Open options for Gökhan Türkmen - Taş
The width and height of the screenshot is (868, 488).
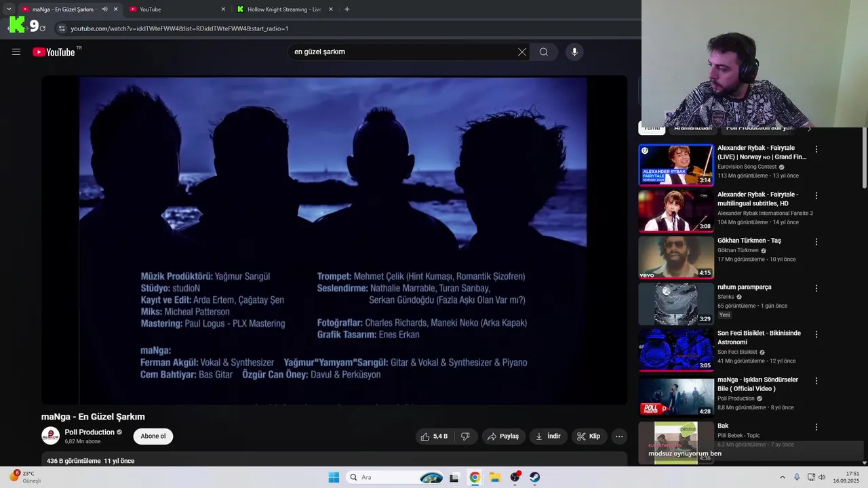pos(816,241)
